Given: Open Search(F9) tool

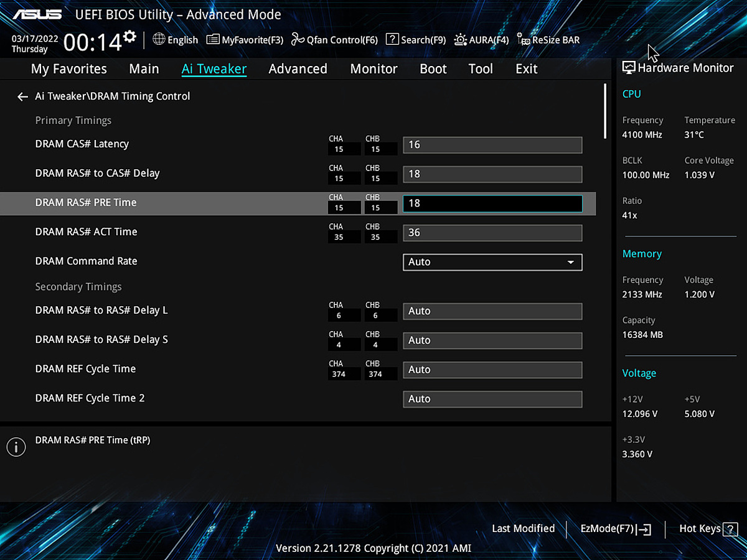Looking at the screenshot, I should click(416, 40).
